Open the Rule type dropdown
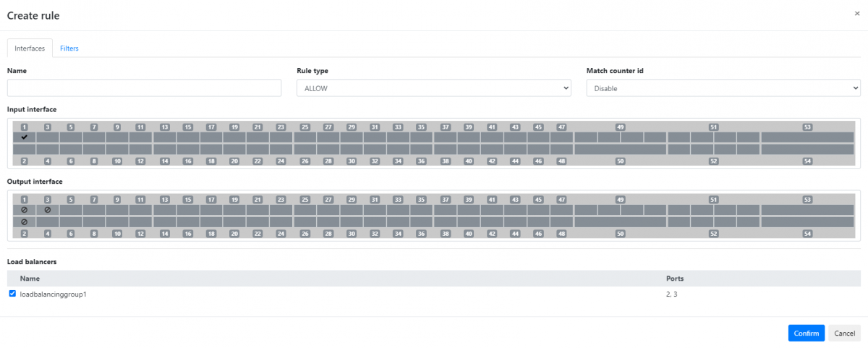The height and width of the screenshot is (348, 868). pyautogui.click(x=434, y=88)
